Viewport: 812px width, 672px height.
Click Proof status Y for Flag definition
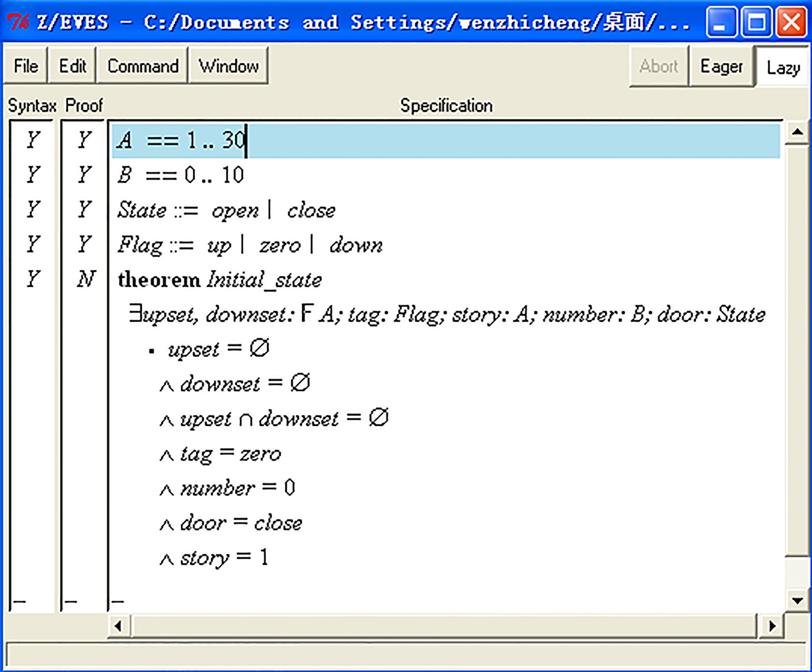pos(84,245)
